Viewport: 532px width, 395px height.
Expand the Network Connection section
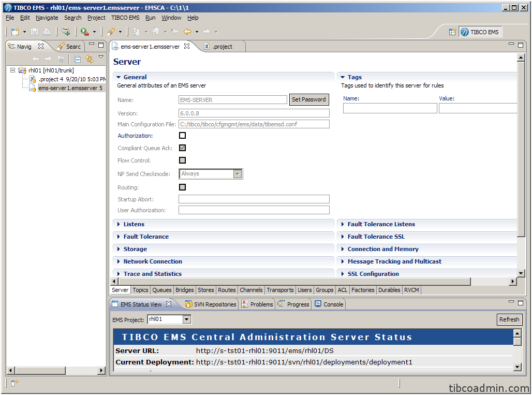point(119,261)
